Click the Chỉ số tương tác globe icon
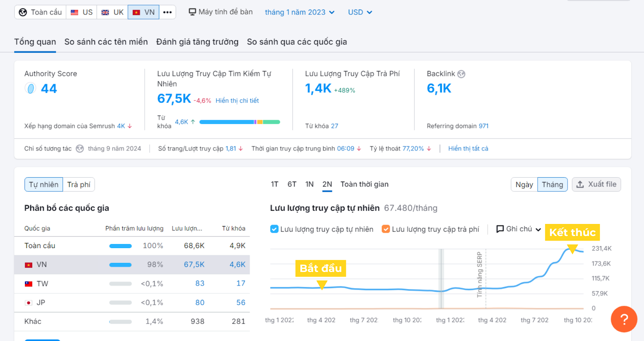644x341 pixels. [80, 149]
